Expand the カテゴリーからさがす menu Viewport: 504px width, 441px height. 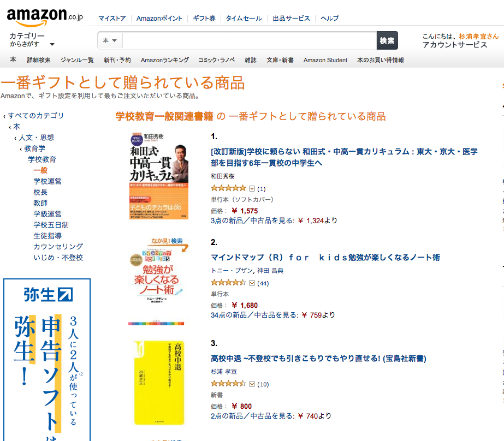coord(32,40)
